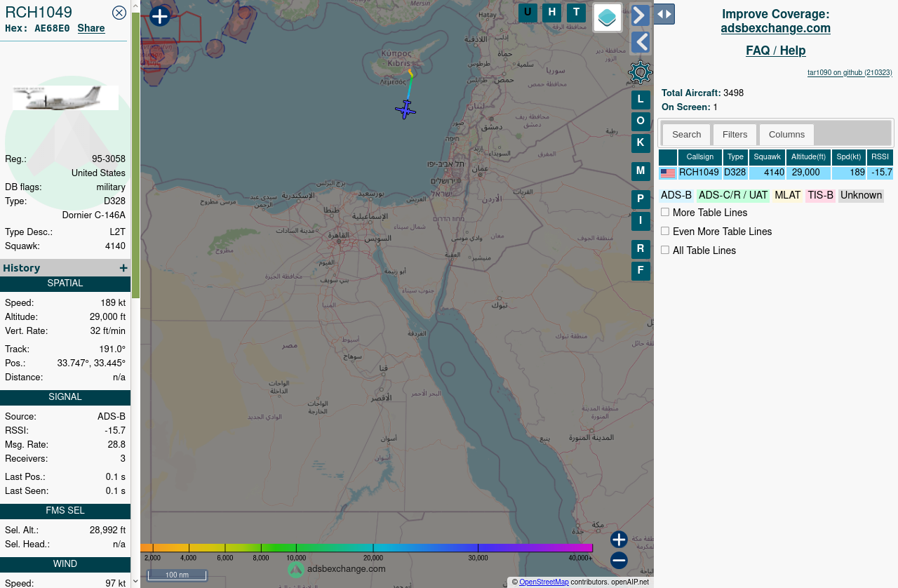Click the ADS-C/R / UAT legend label
Image resolution: width=898 pixels, height=588 pixels.
point(733,196)
